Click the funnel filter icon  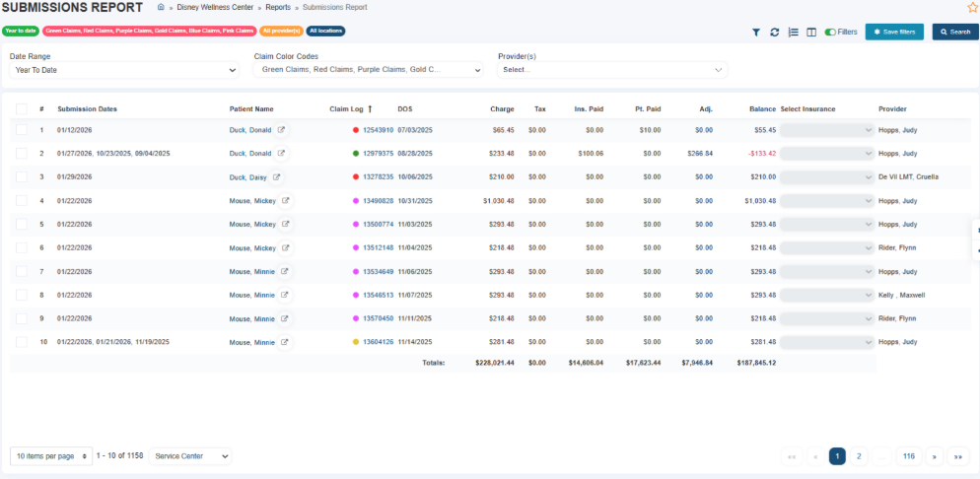(756, 33)
